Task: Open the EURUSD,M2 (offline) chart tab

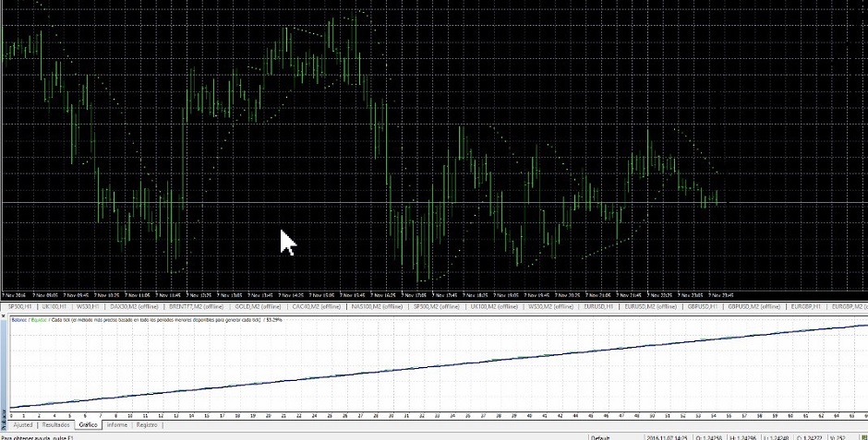Action: coord(650,305)
